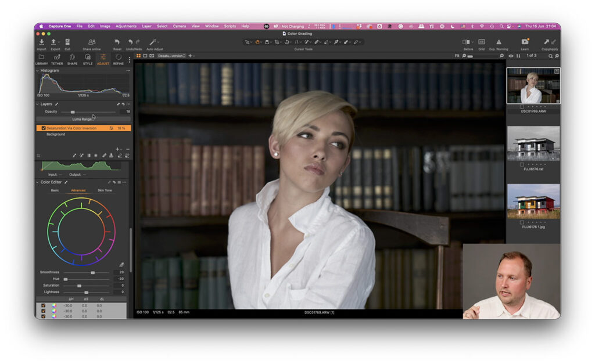Select the Crop cursor tool
This screenshot has height=364, width=595.
tap(277, 42)
